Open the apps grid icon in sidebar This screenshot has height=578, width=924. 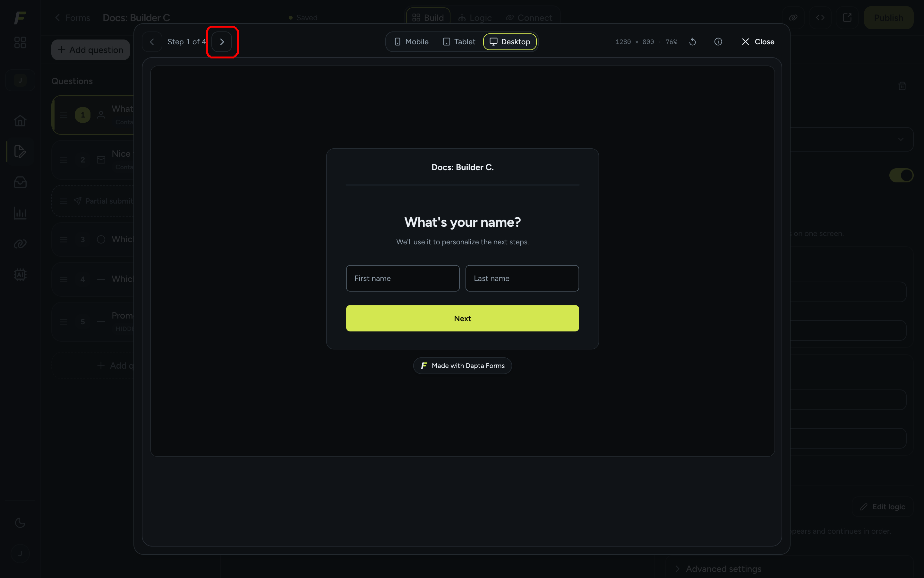pos(20,42)
